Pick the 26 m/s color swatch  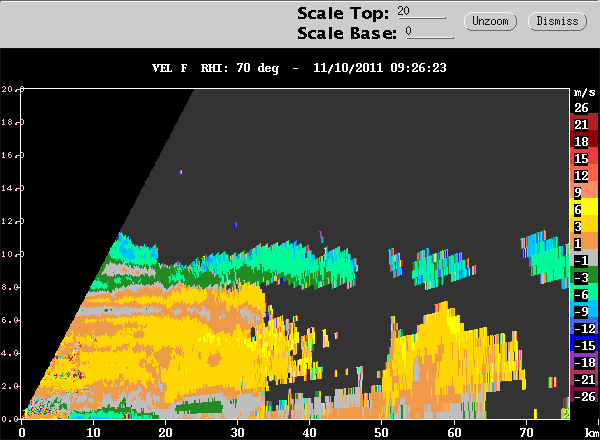tap(581, 107)
